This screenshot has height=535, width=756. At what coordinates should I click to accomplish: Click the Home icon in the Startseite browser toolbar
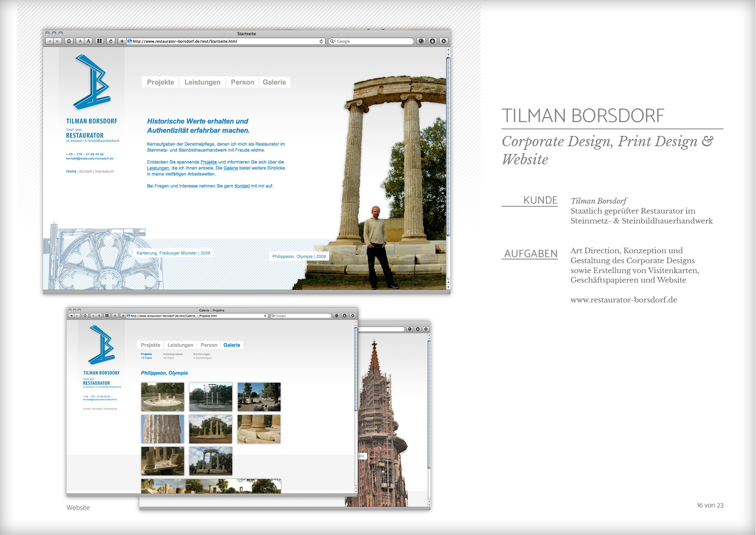click(69, 41)
